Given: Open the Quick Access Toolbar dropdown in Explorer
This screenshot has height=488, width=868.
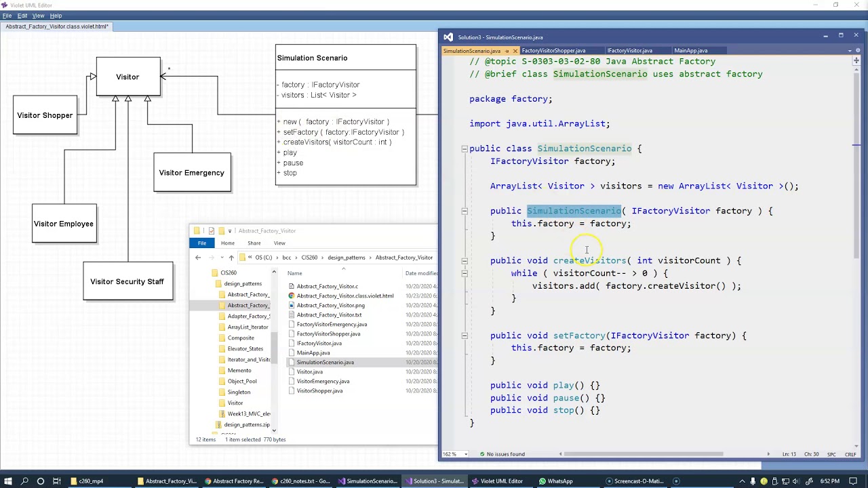Looking at the screenshot, I should tap(229, 231).
